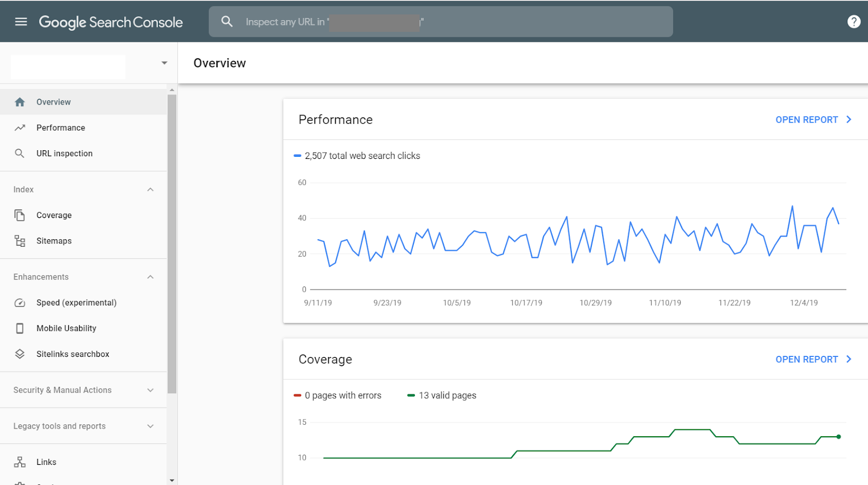Click the sidebar scrollbar thumb
868x485 pixels.
[172, 244]
